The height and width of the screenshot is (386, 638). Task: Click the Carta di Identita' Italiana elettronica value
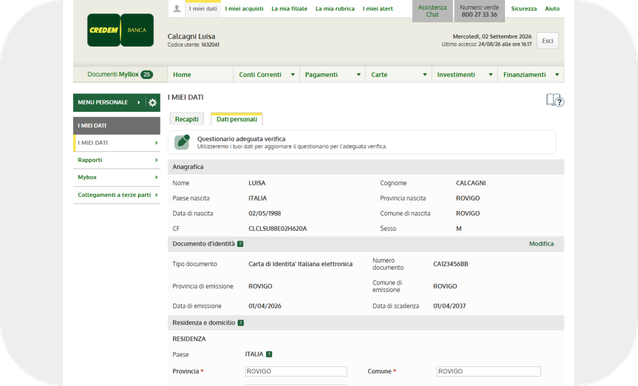(x=300, y=264)
